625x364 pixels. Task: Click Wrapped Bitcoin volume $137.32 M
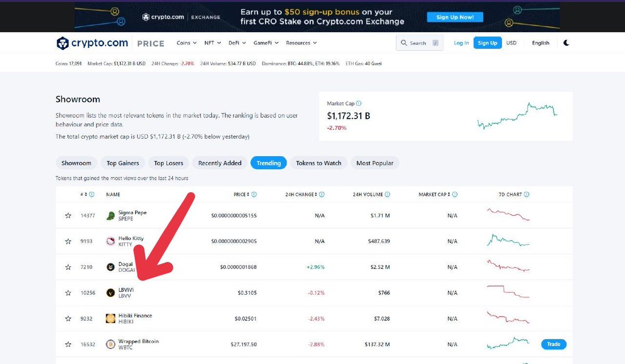pyautogui.click(x=377, y=344)
